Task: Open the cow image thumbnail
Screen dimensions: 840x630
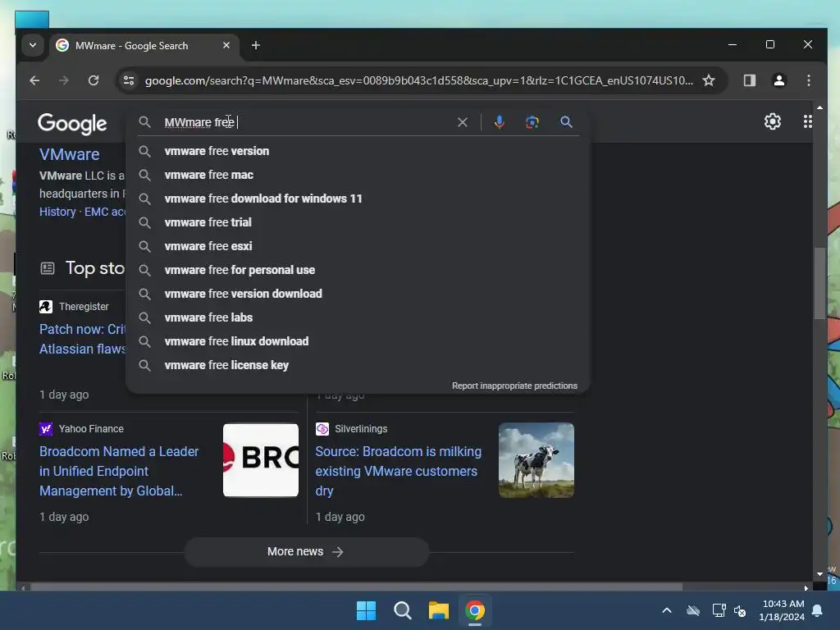Action: 536,460
